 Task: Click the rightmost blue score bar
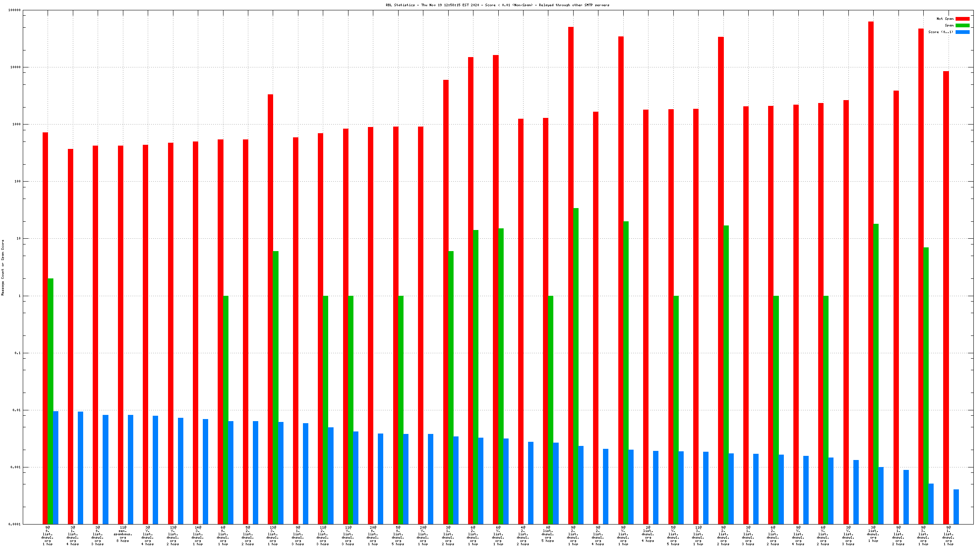(956, 506)
